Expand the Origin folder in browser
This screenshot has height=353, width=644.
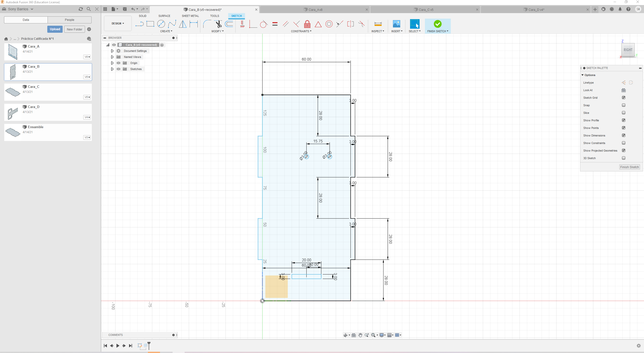(x=112, y=63)
